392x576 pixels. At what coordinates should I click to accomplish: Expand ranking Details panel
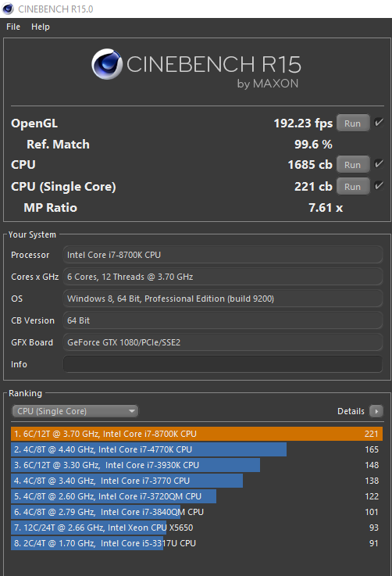coord(360,411)
